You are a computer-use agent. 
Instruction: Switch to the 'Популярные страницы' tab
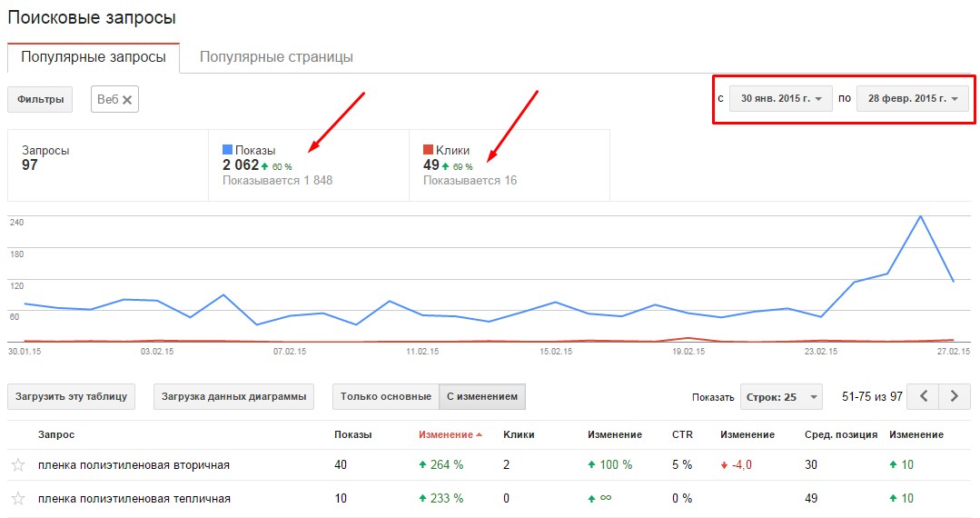276,57
